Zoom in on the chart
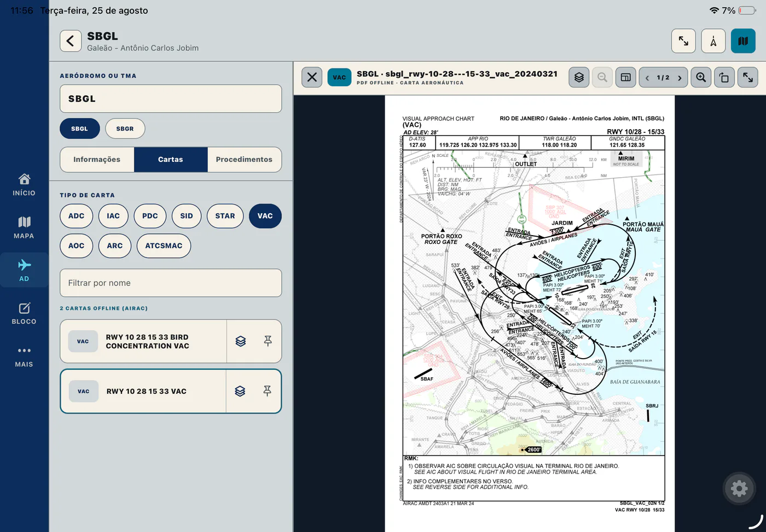Image resolution: width=766 pixels, height=532 pixels. coord(701,78)
